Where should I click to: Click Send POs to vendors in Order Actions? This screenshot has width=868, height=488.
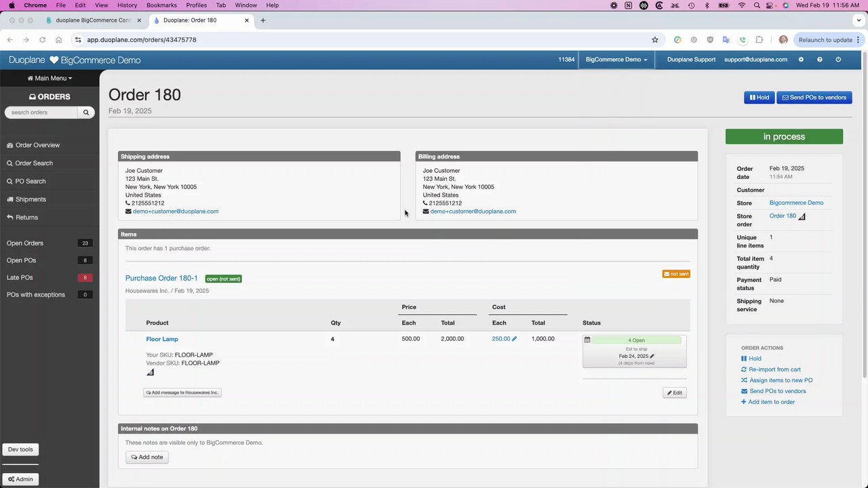pos(774,391)
